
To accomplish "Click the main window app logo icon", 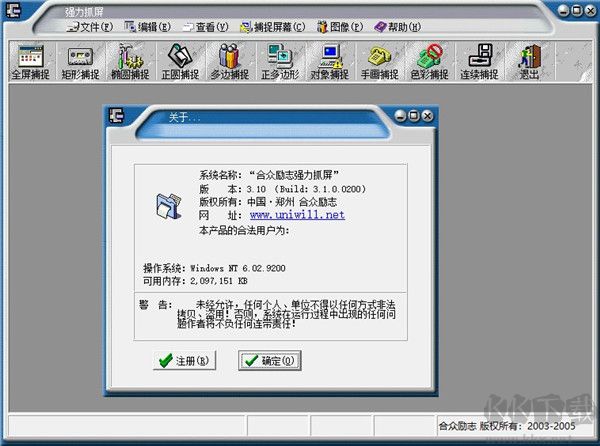I will coord(13,10).
